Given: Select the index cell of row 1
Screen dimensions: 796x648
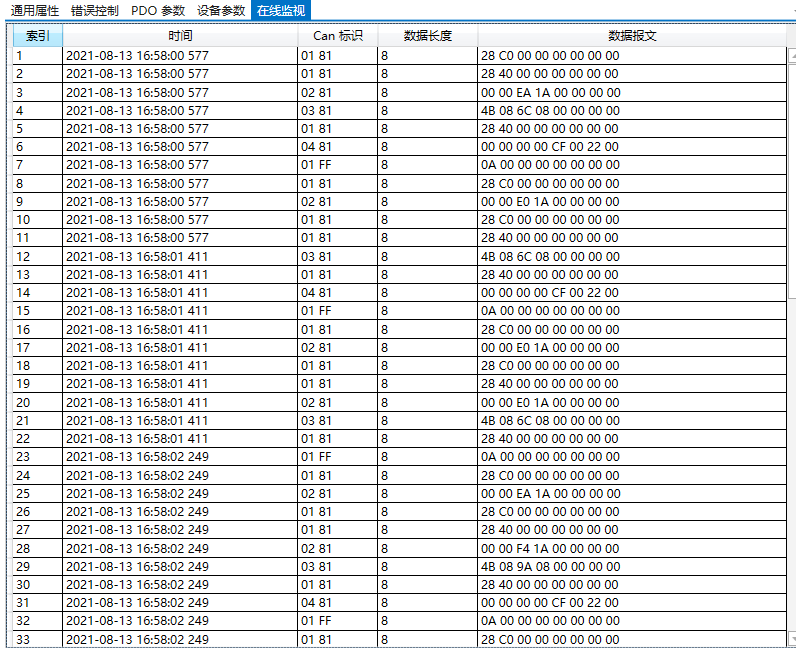Looking at the screenshot, I should pyautogui.click(x=37, y=56).
